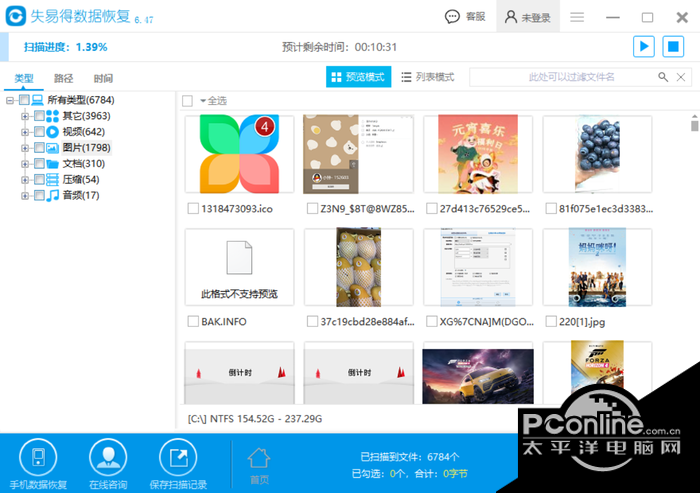The height and width of the screenshot is (493, 700).
Task: Resume scanning with the play button
Action: 644,46
